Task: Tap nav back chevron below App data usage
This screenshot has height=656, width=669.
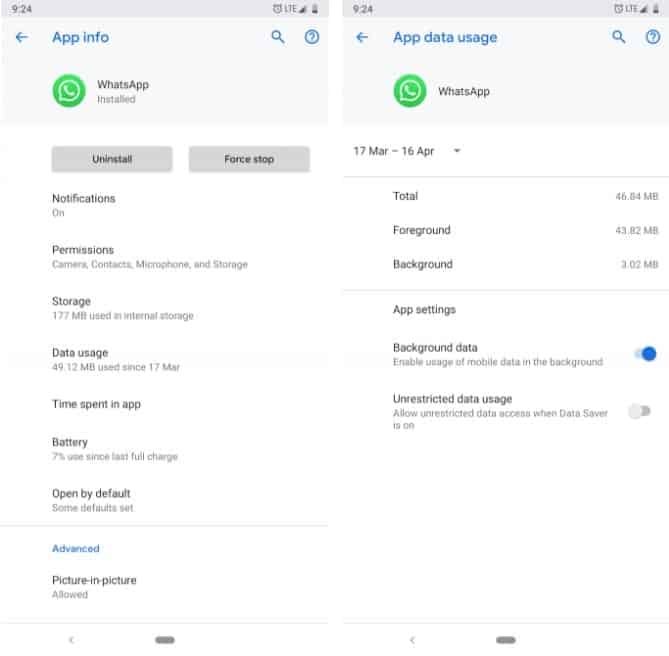Action: pos(412,640)
